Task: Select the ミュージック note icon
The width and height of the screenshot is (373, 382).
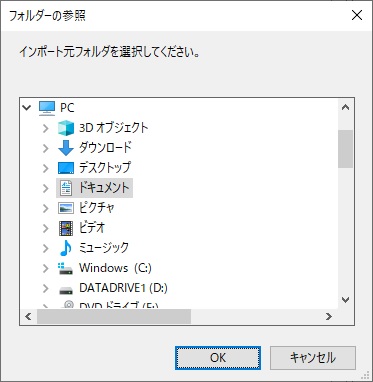Action: [66, 248]
